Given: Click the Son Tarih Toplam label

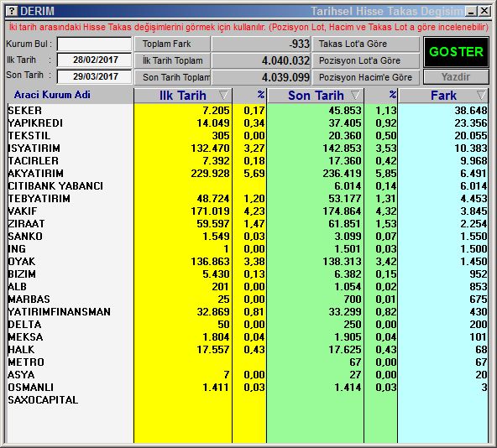Looking at the screenshot, I should pyautogui.click(x=172, y=77).
